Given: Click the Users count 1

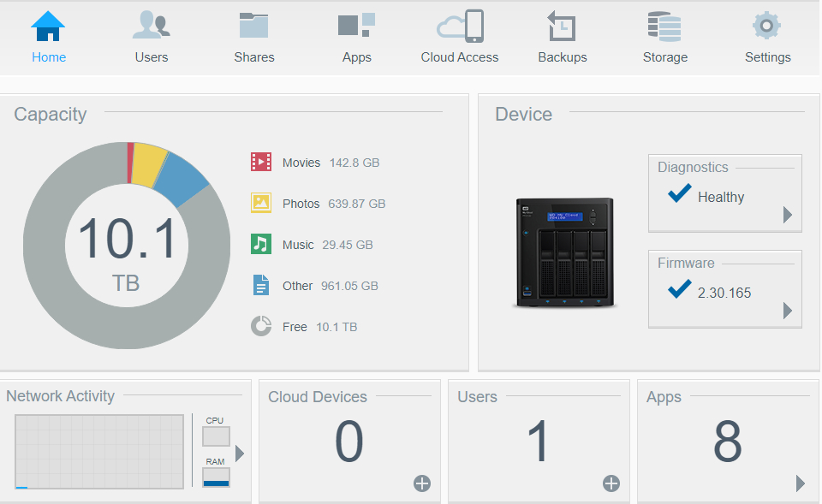Looking at the screenshot, I should coord(538,442).
